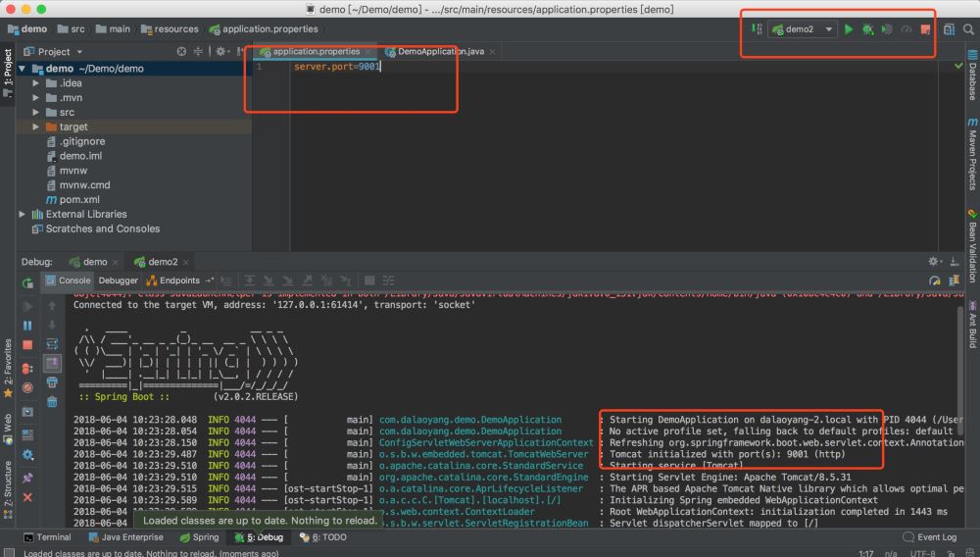Start debugging with the bug icon
This screenshot has width=980, height=557.
[867, 29]
